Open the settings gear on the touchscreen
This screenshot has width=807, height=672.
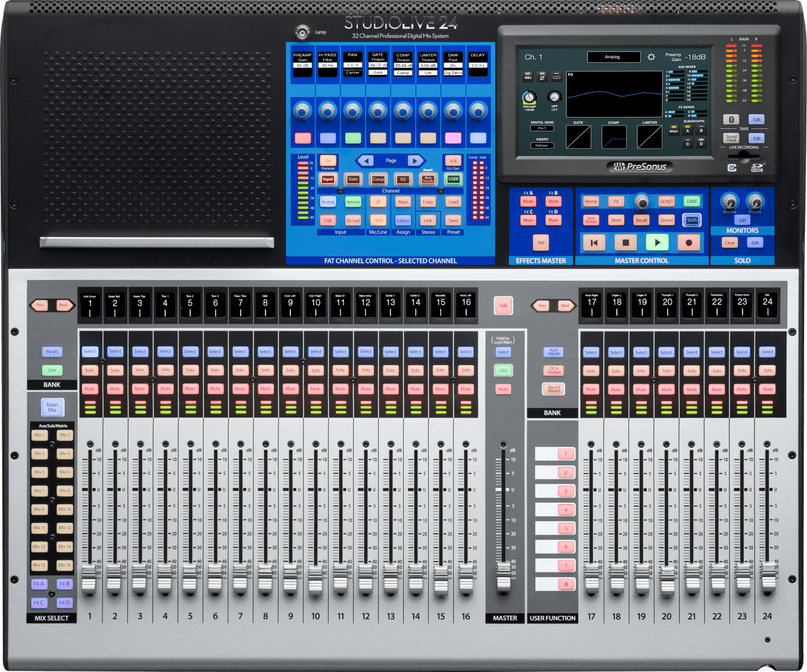(651, 57)
